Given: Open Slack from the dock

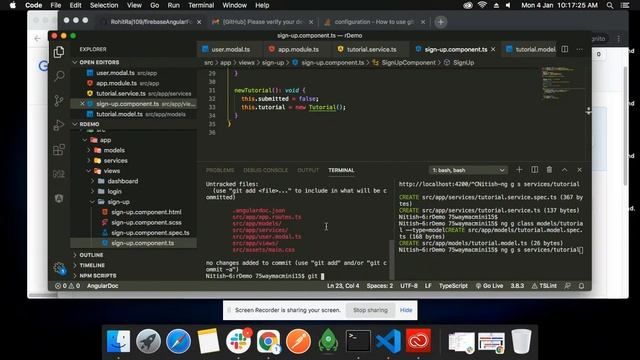Looking at the screenshot, I should point(238,341).
